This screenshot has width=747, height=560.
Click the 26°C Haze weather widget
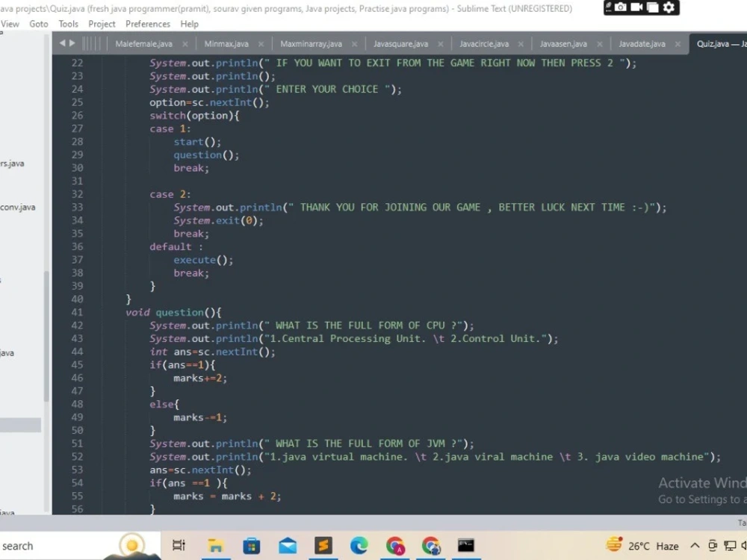pos(642,545)
